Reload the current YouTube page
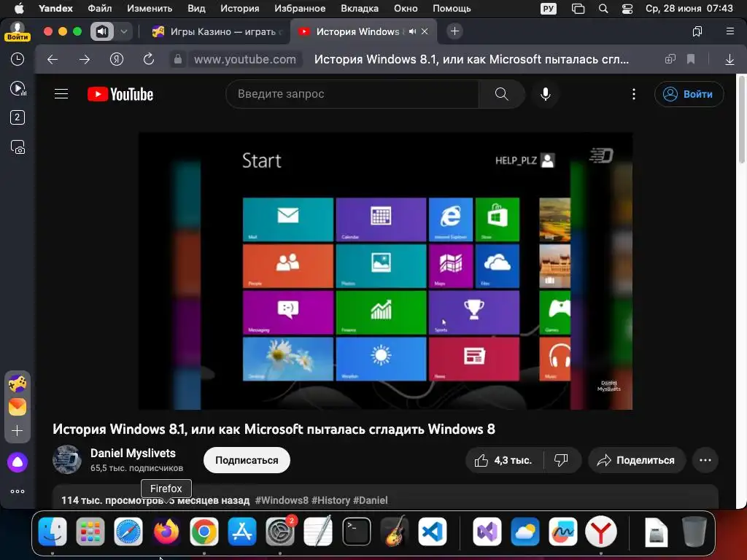747x560 pixels. point(149,59)
